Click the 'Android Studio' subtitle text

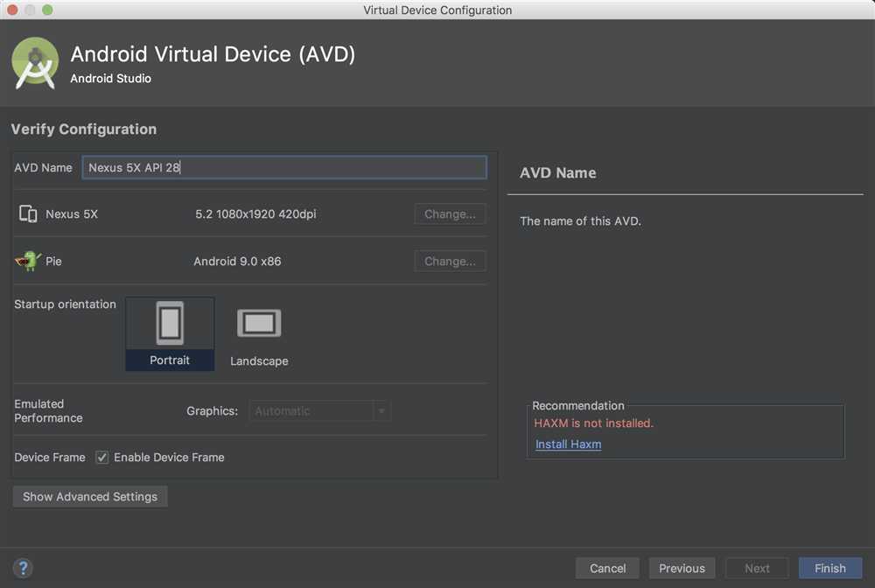(110, 79)
